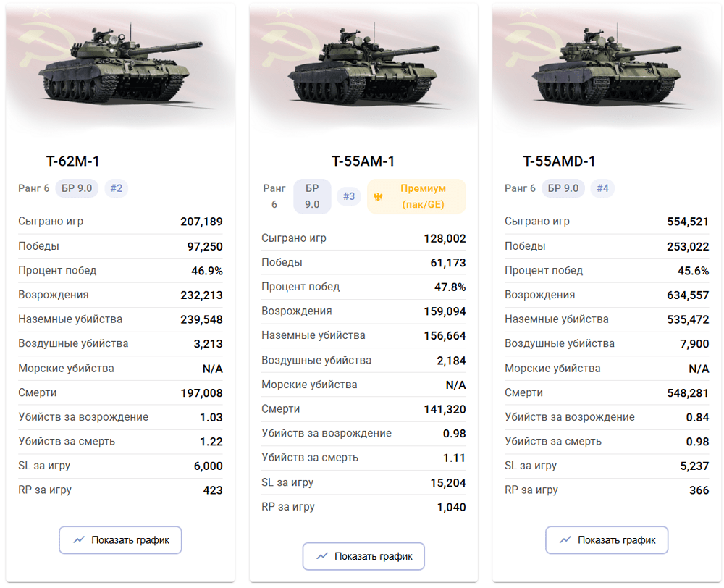The width and height of the screenshot is (724, 588).
Task: Show graph button for T-55AMD-1
Action: click(x=607, y=540)
